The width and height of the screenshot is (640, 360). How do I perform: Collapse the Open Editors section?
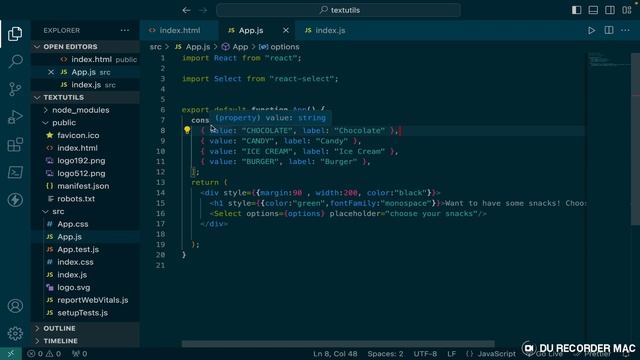point(85,47)
